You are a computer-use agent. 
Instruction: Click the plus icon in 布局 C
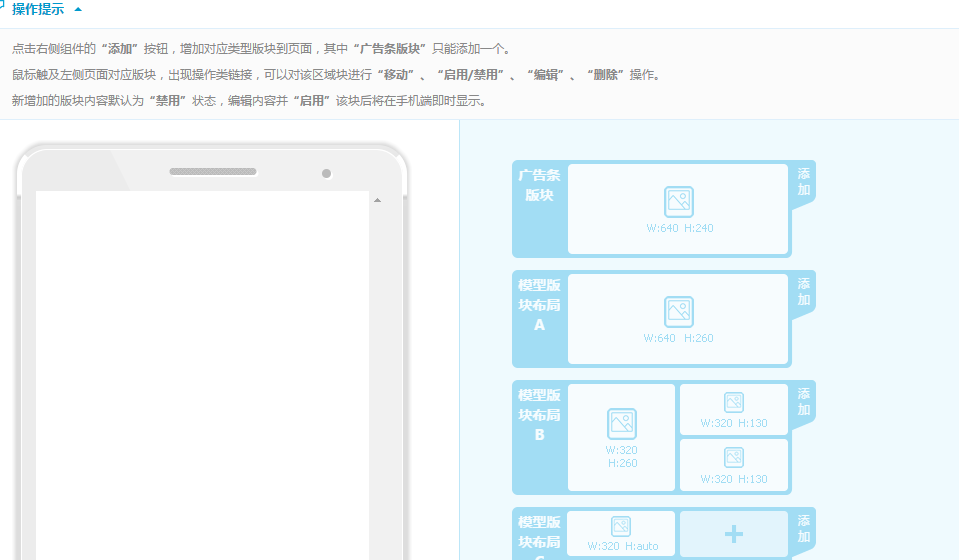[734, 534]
